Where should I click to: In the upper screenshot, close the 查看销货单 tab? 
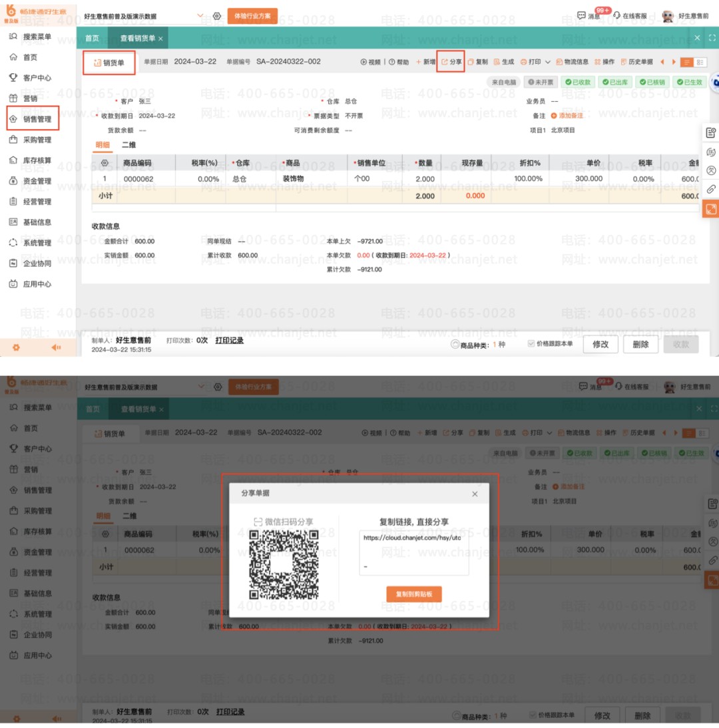160,39
